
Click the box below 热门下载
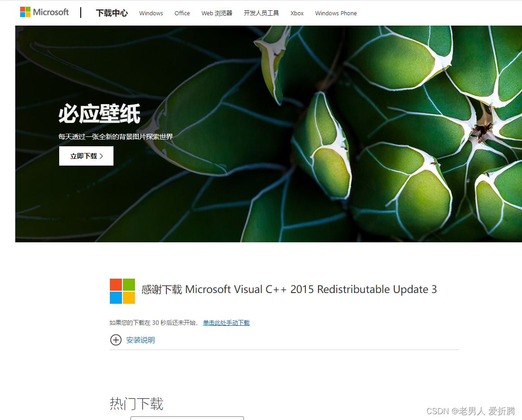(x=187, y=418)
